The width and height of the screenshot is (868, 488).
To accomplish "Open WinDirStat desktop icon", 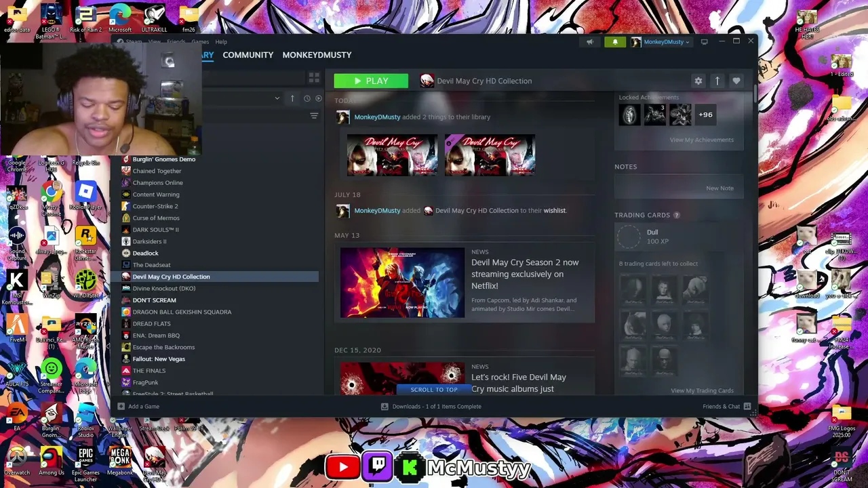I will [x=85, y=283].
